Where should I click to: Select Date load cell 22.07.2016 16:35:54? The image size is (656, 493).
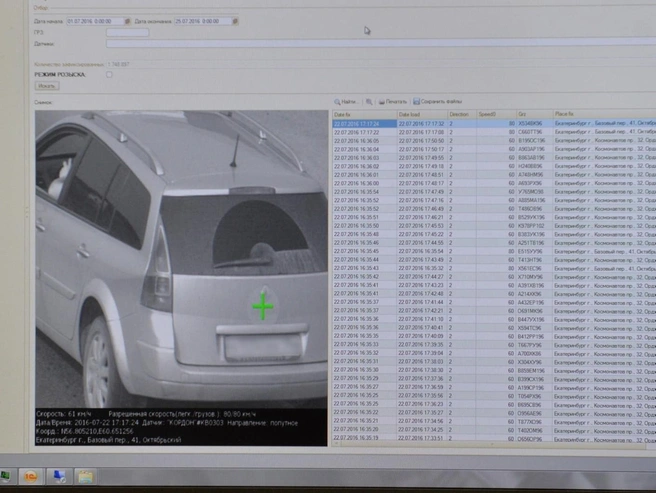tap(422, 252)
